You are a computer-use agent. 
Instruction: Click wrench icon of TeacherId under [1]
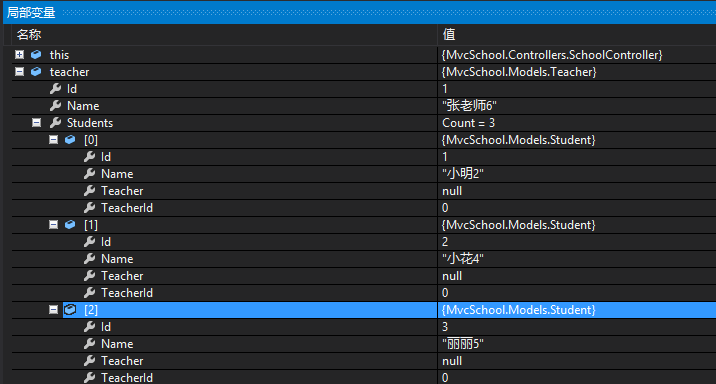tap(90, 292)
